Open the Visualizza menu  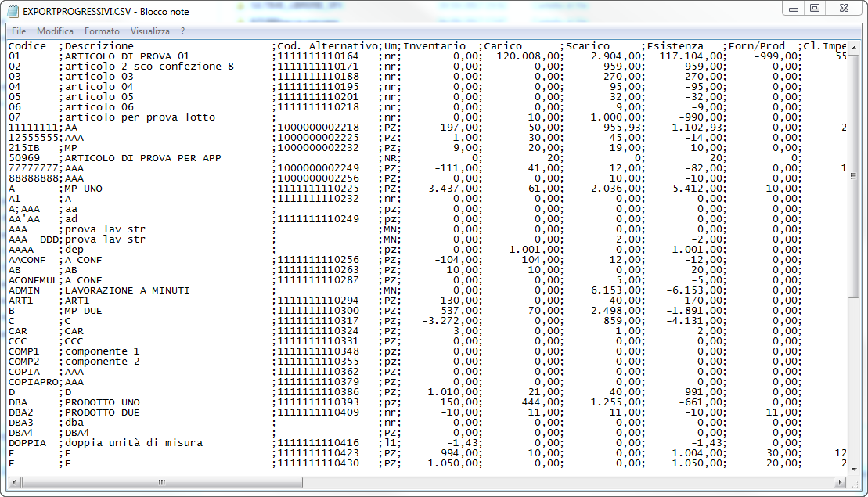tap(149, 31)
